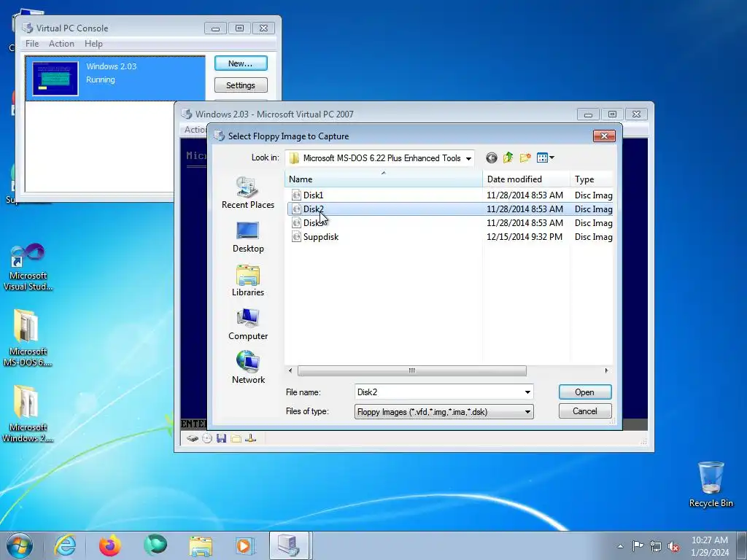Create new folder icon in dialog
This screenshot has width=747, height=560.
pos(525,157)
